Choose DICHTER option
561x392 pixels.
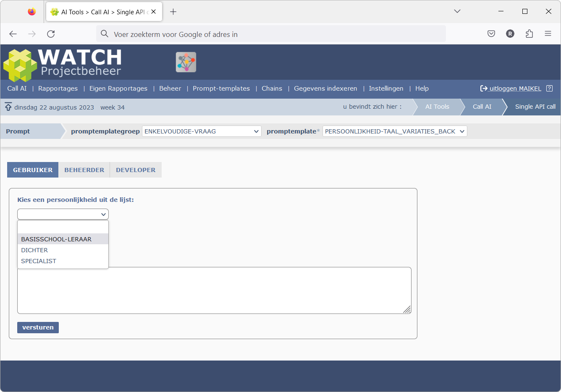(x=63, y=250)
